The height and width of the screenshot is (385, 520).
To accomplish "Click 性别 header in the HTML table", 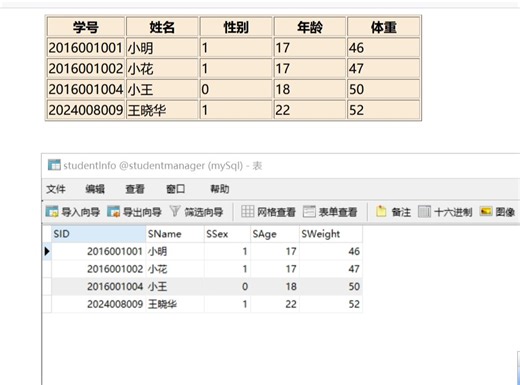I will (236, 27).
